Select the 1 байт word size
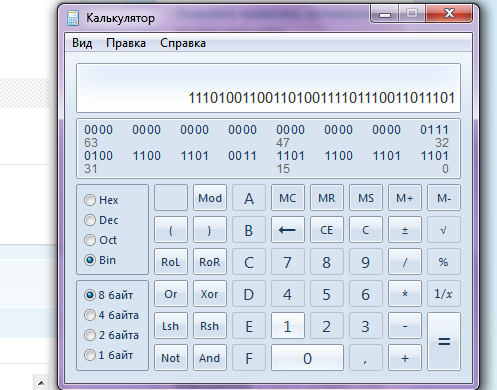The height and width of the screenshot is (390, 497). [x=109, y=355]
